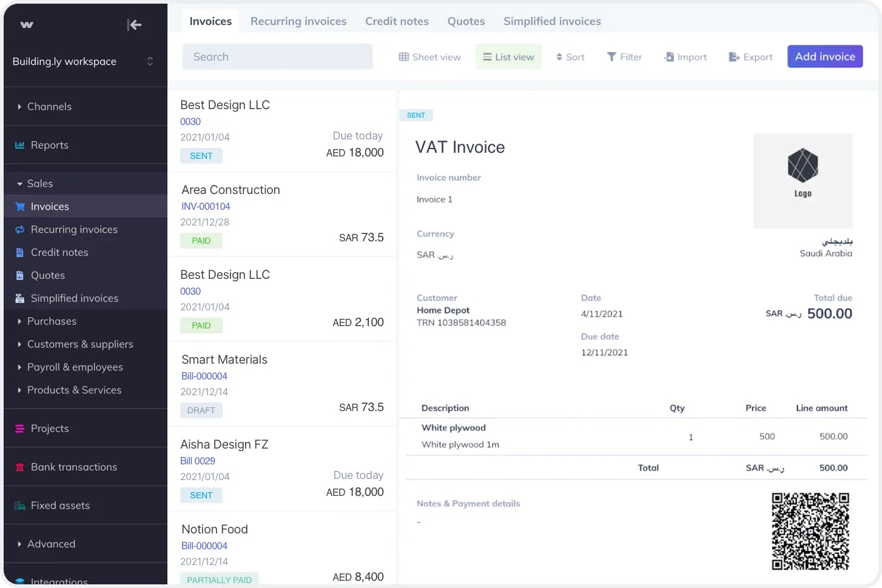Open the Simplified invoices tab
The image size is (882, 588).
tap(551, 21)
